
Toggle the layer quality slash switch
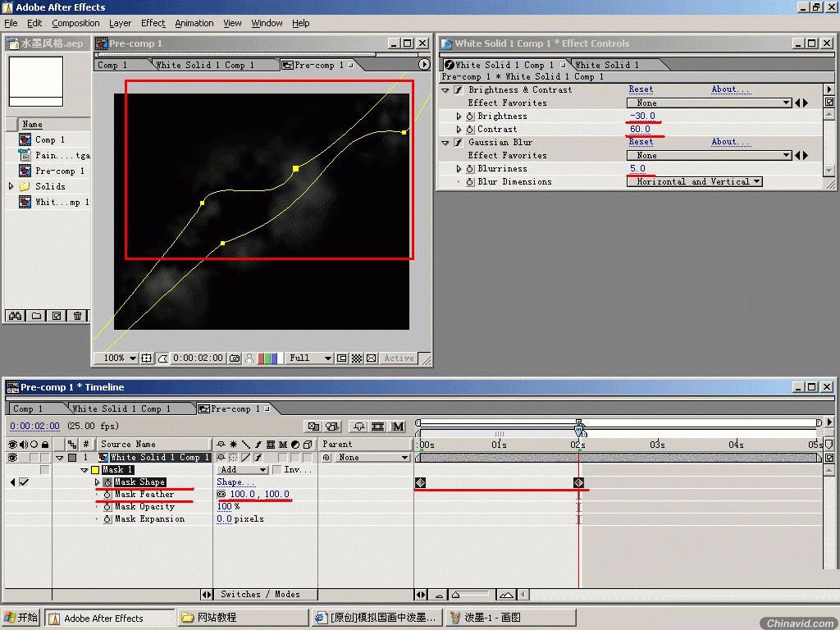click(x=246, y=458)
